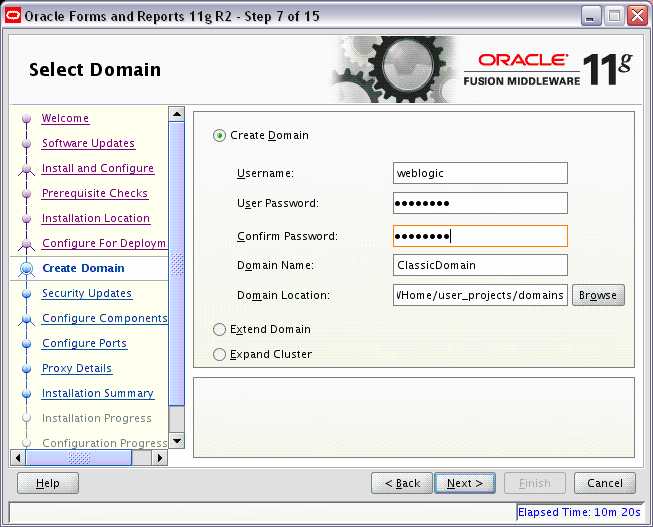Click the Installation Location bullet icon
This screenshot has width=653, height=527.
click(x=27, y=219)
